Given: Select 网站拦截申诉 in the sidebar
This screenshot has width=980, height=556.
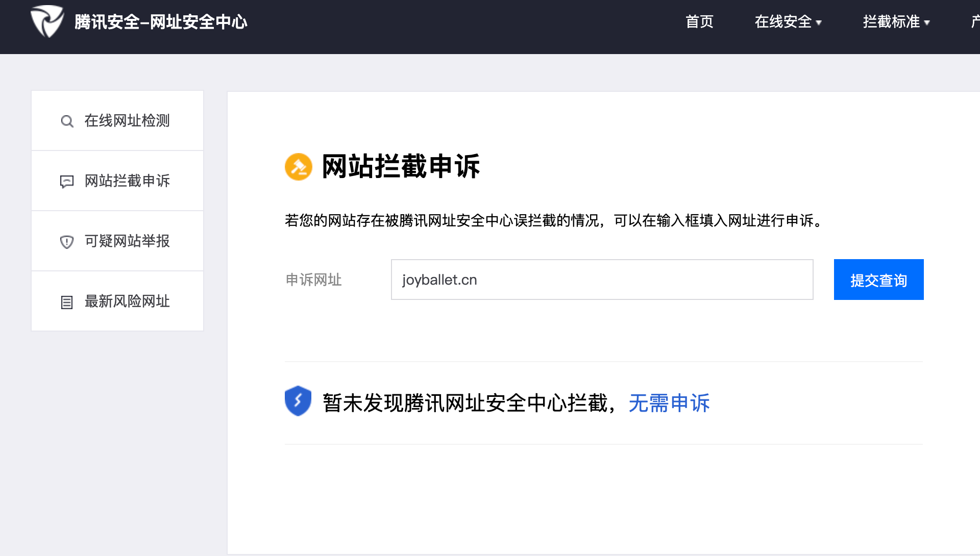Looking at the screenshot, I should pos(127,181).
